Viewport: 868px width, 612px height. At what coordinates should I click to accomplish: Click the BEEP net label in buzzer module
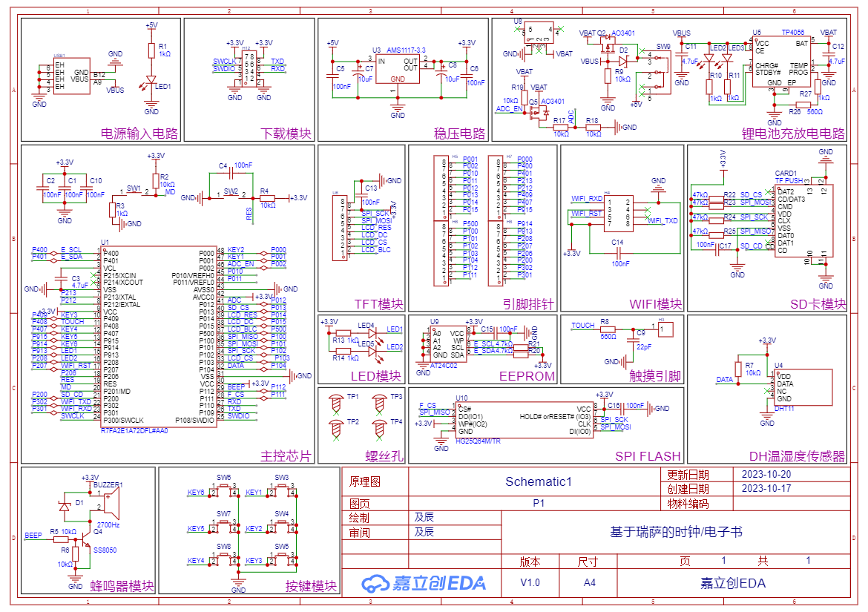33,535
